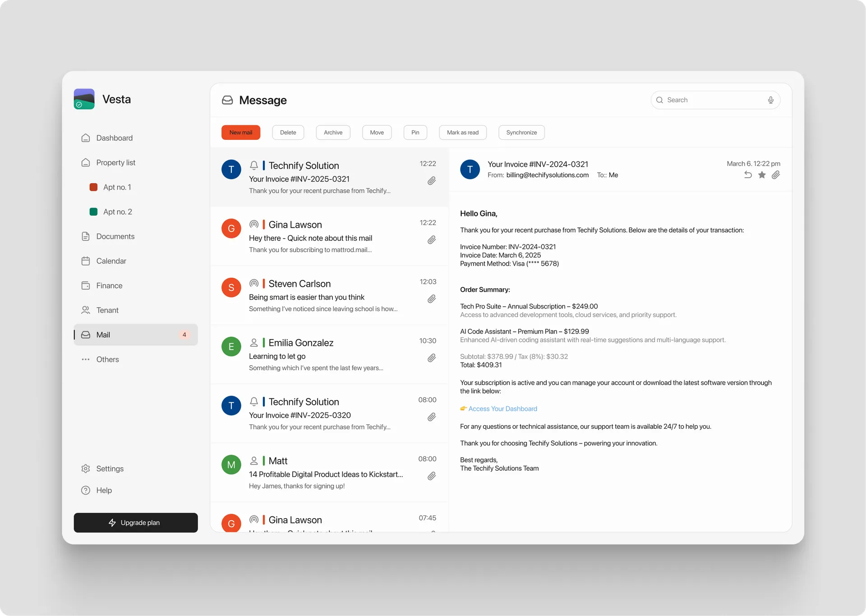This screenshot has height=616, width=866.
Task: Click the paperclip on the Invoice #INV-2025-0321 row
Action: (x=432, y=181)
